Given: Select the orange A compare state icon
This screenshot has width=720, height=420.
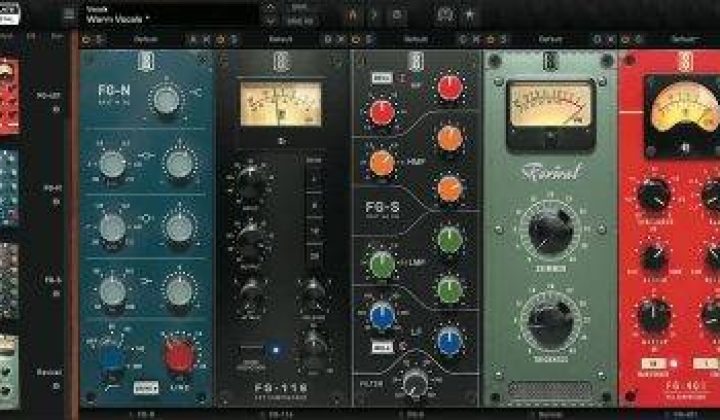Looking at the screenshot, I should (x=353, y=15).
